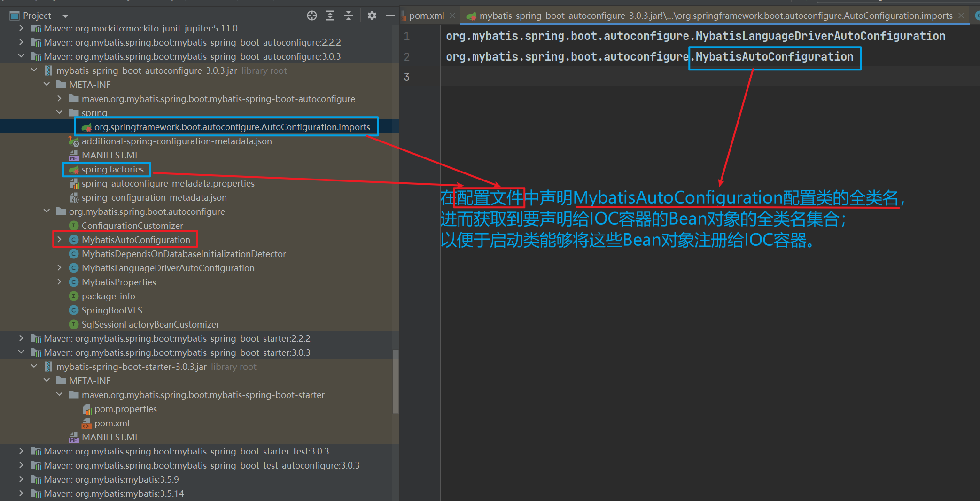Expand Maven mockito-junit-jupiter:5.11.0 library
This screenshot has height=501, width=980.
pos(21,28)
